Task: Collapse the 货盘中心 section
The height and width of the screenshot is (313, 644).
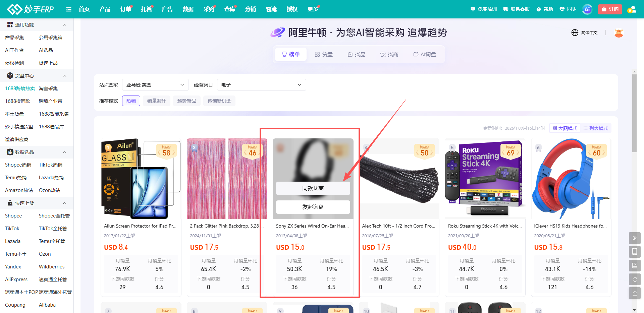Action: (x=65, y=76)
